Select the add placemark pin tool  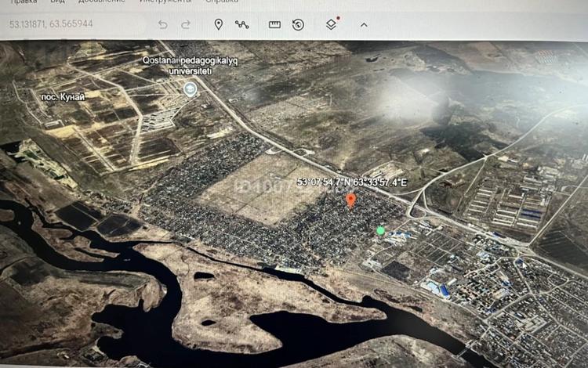[218, 25]
